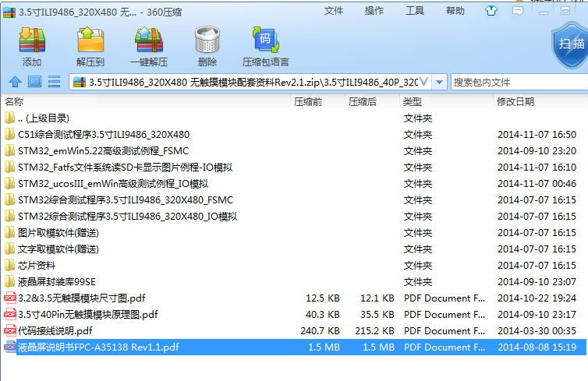Go up one level with the arrow icon
The image size is (588, 381).
[x=15, y=81]
